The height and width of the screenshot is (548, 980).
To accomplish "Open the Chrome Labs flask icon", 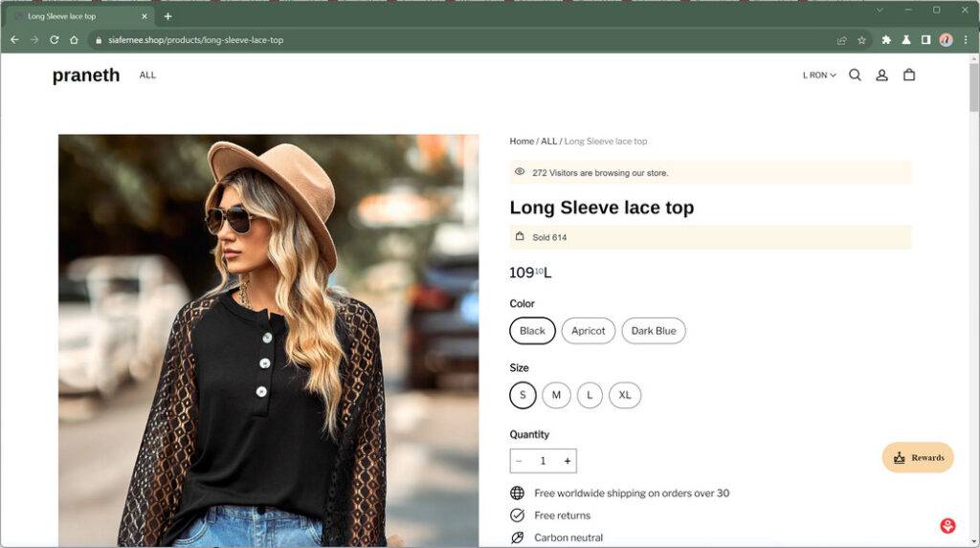I will (x=905, y=40).
